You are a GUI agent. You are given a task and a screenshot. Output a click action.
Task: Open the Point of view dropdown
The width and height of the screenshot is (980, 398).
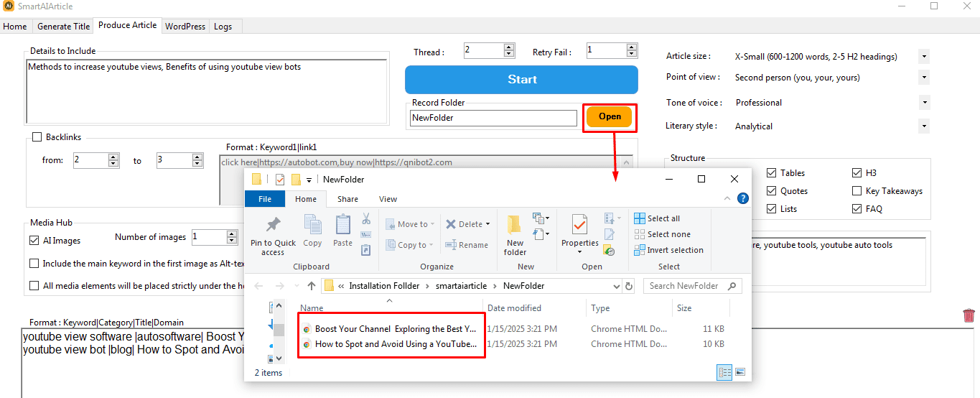point(924,77)
